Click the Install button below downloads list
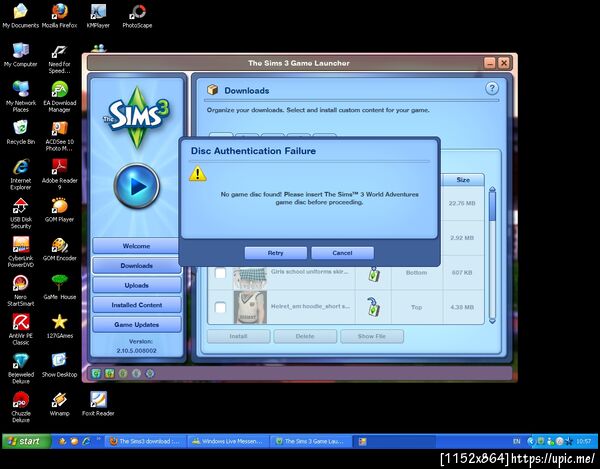 pos(238,336)
